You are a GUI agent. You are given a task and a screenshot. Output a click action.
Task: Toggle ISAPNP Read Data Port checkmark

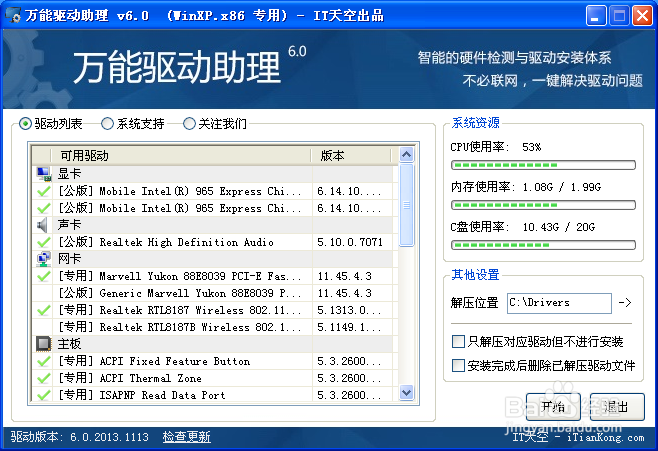[43, 395]
